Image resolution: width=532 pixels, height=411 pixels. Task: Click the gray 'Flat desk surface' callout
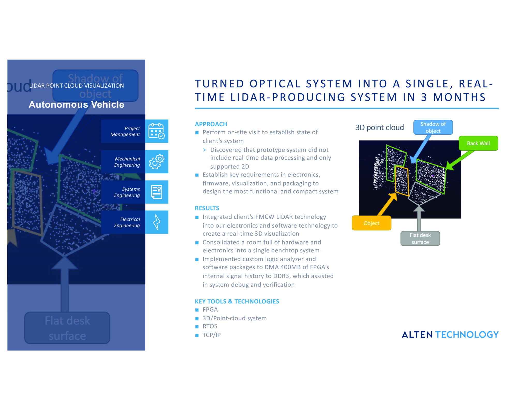pos(420,238)
